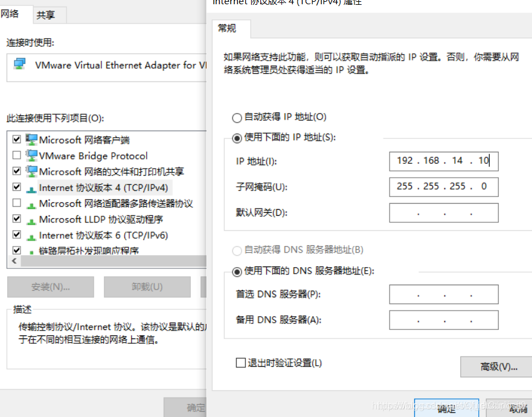Click the VMware Virtual Ethernet Adapter name text
This screenshot has width=532, height=417.
coord(121,65)
